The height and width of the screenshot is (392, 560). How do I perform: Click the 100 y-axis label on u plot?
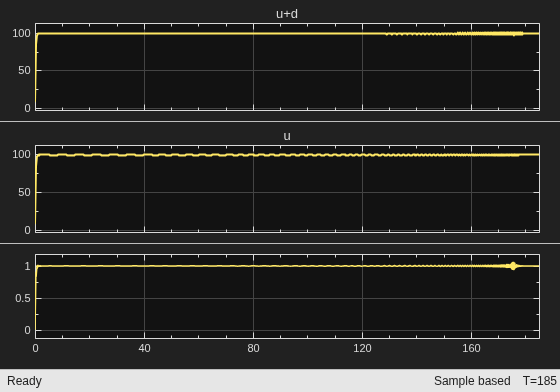coord(21,154)
